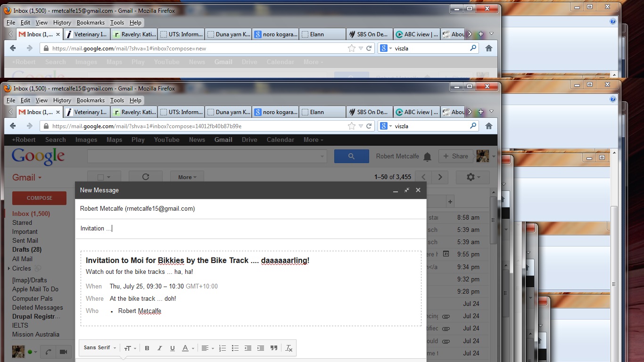Screen dimensions: 644x362
Task: Open the Sans Serif font dropdown
Action: pos(100,348)
